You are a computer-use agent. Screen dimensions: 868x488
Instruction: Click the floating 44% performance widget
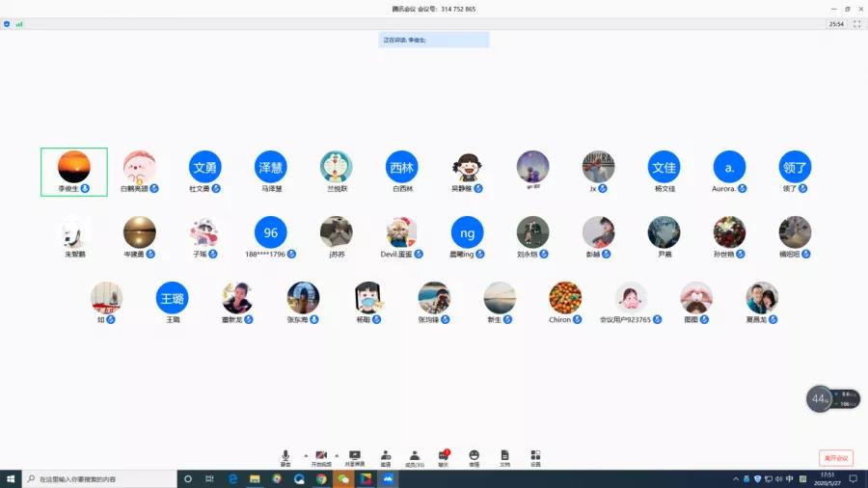tap(820, 398)
